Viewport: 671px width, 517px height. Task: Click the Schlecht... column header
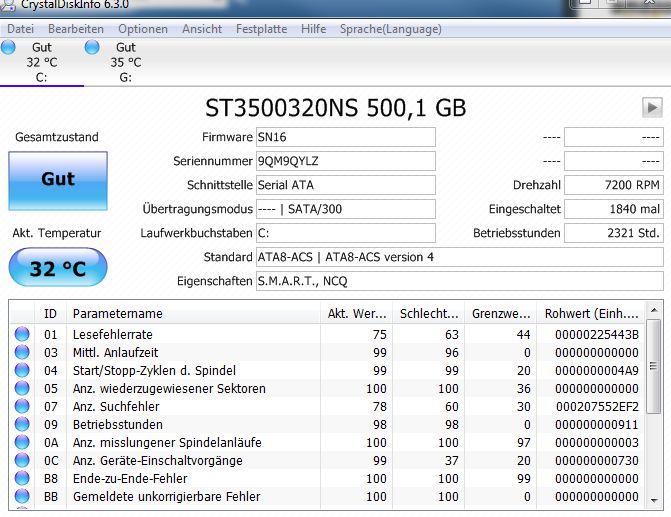[x=429, y=314]
